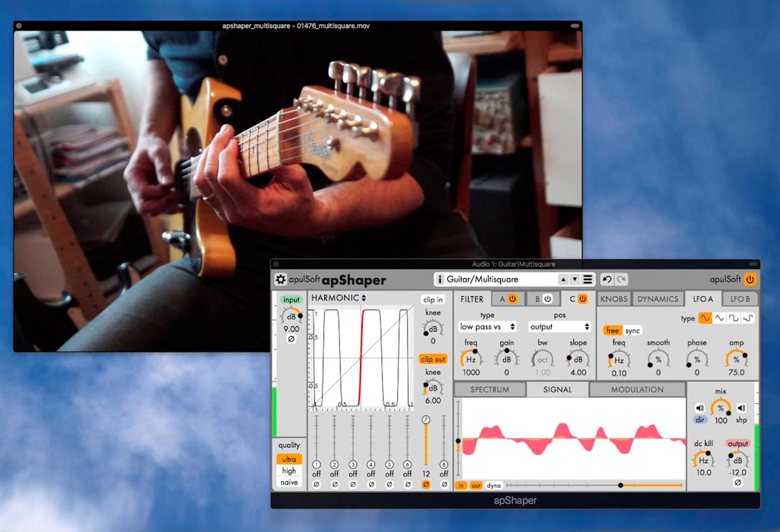
Task: Invert phase of harmonic 3
Action: tap(353, 484)
